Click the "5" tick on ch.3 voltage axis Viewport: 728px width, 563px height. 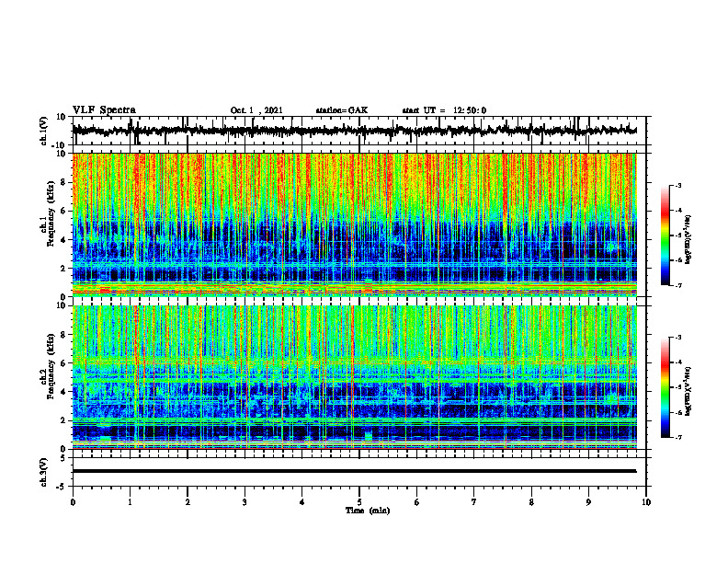tap(63, 458)
